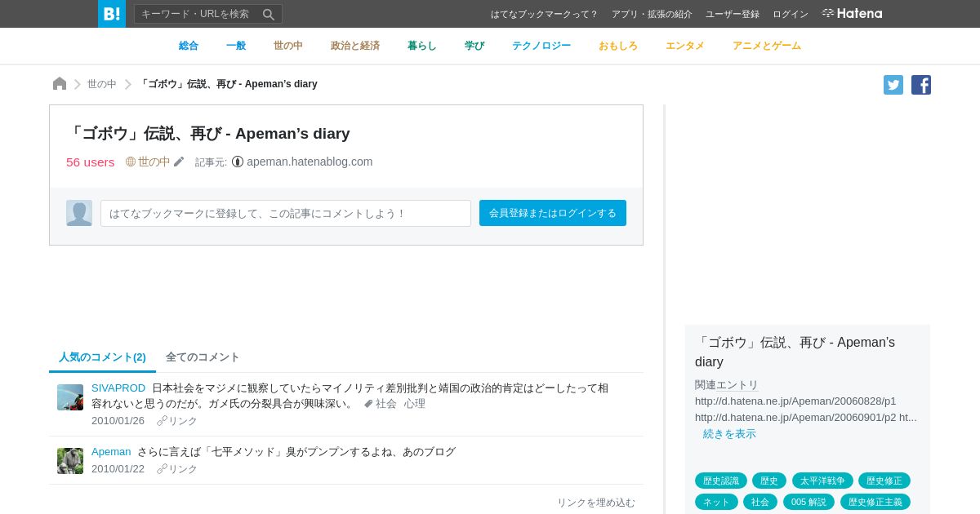The height and width of the screenshot is (514, 980).
Task: Click the edit pencil icon beside 世の中
Action: [179, 162]
